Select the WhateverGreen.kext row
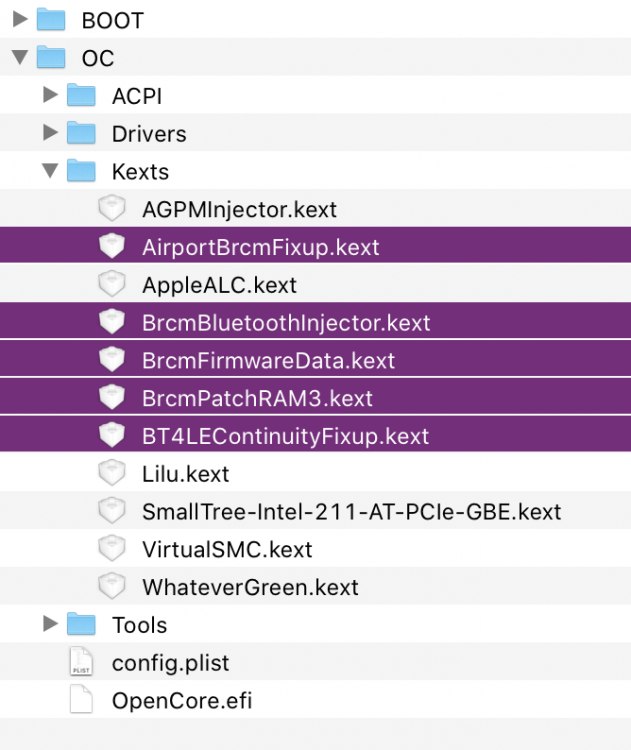Viewport: 631px width, 750px height. [315, 586]
